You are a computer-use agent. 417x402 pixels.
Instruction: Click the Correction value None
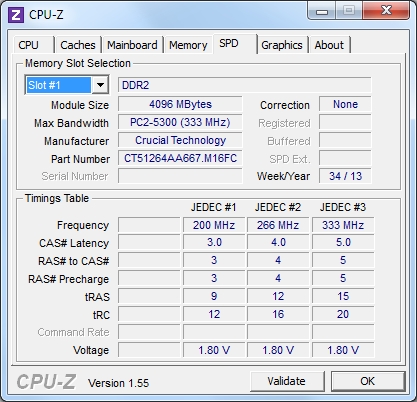pyautogui.click(x=345, y=104)
